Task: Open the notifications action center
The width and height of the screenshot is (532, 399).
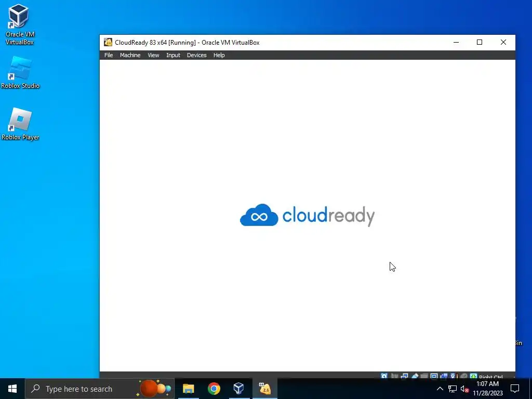Action: tap(515, 389)
